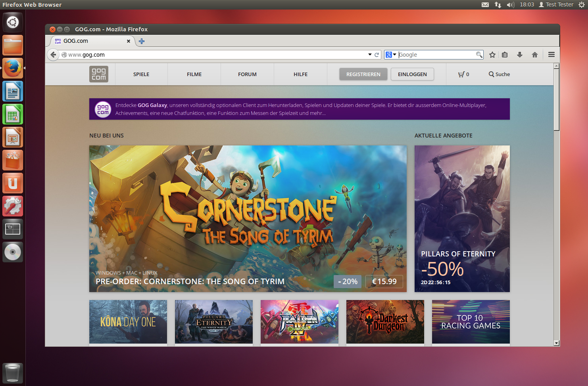Launch LibreOffice Impress from launcher

(x=13, y=137)
